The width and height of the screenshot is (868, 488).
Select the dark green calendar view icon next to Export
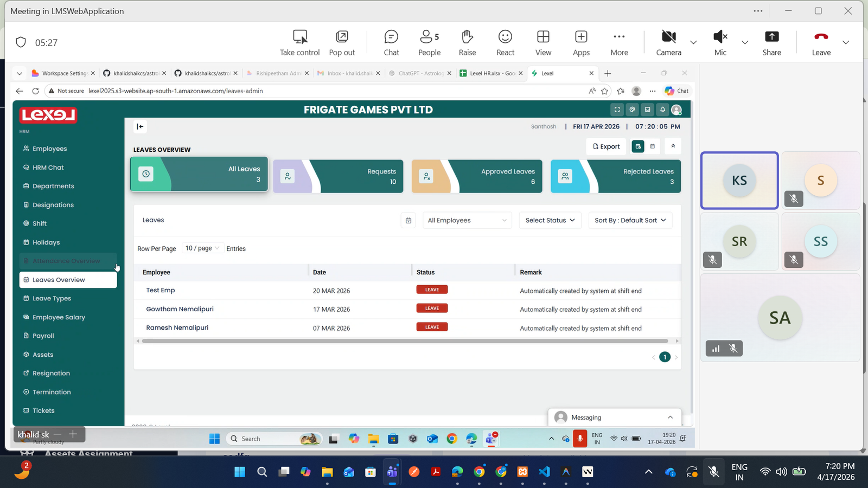point(638,146)
